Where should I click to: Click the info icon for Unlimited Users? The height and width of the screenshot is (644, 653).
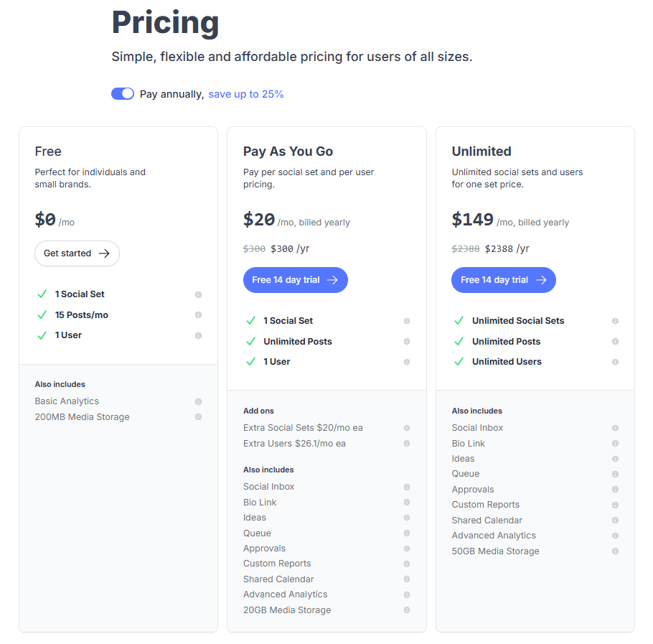click(x=615, y=362)
